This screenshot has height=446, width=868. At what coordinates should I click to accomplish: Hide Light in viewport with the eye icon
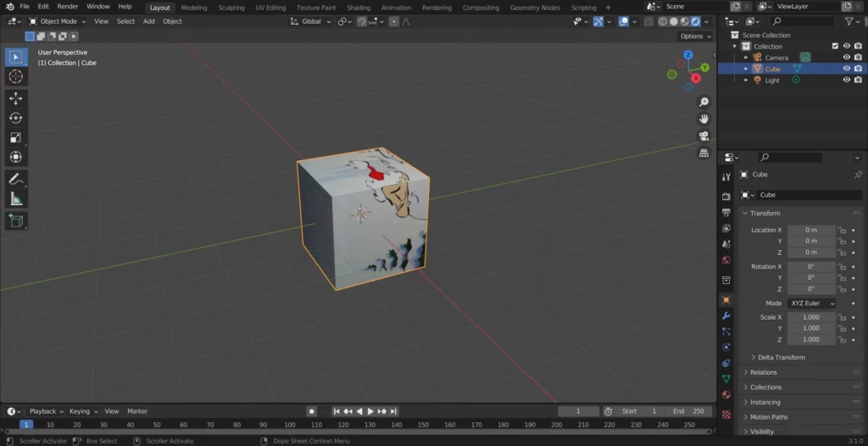click(x=847, y=80)
